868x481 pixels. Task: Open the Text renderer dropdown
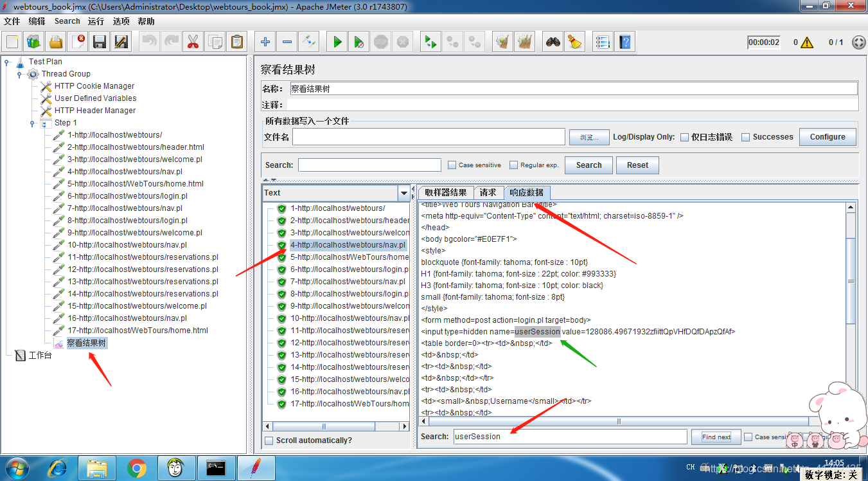(403, 193)
